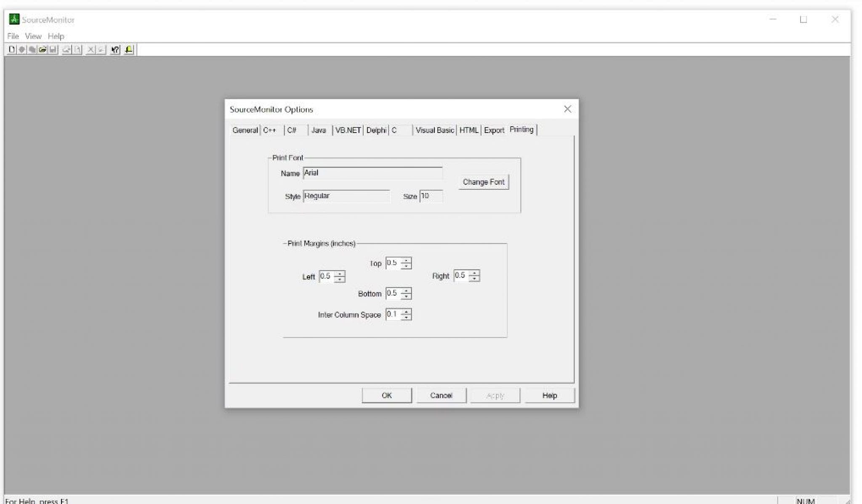Open the File menu
The image size is (862, 504).
(13, 36)
